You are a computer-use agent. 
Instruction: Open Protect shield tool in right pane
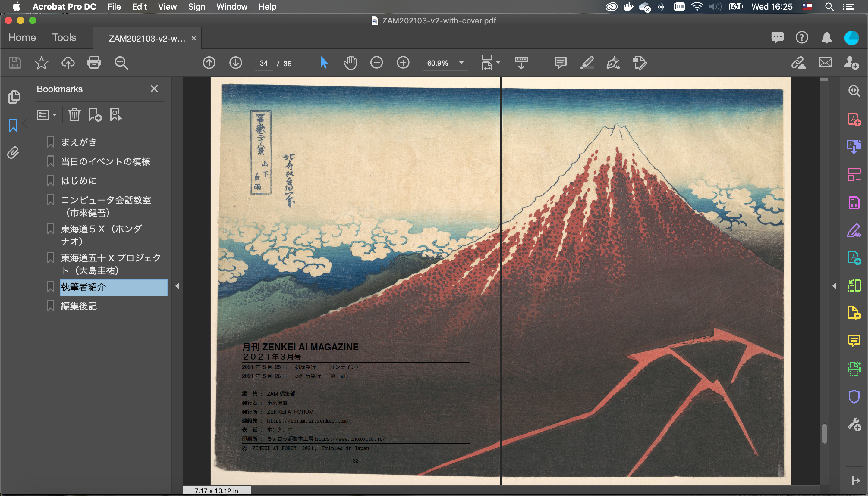coord(854,397)
